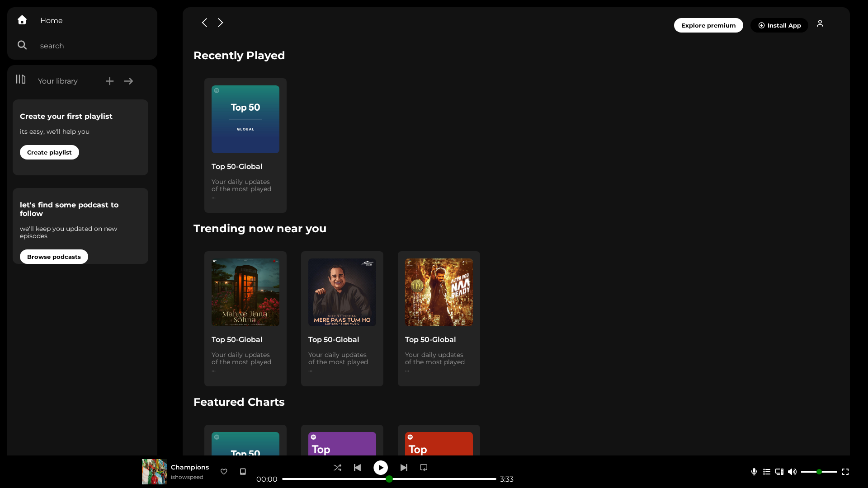Screen dimensions: 868x488
Task: Click Create your first playlist text
Action: tap(66, 116)
